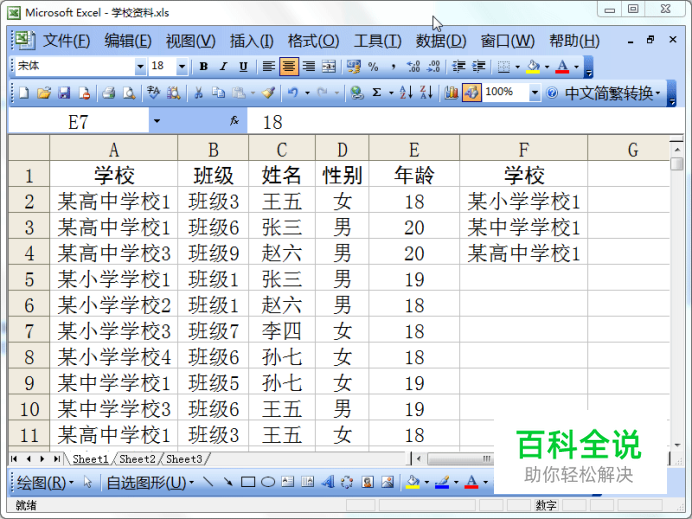Open 自选图形(U) AutoShapes menu
This screenshot has width=692, height=519.
click(150, 482)
